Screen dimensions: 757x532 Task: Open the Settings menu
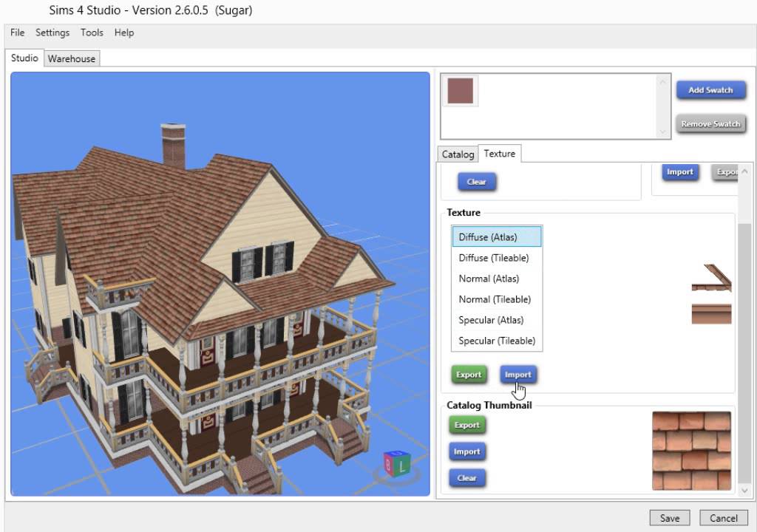click(52, 33)
